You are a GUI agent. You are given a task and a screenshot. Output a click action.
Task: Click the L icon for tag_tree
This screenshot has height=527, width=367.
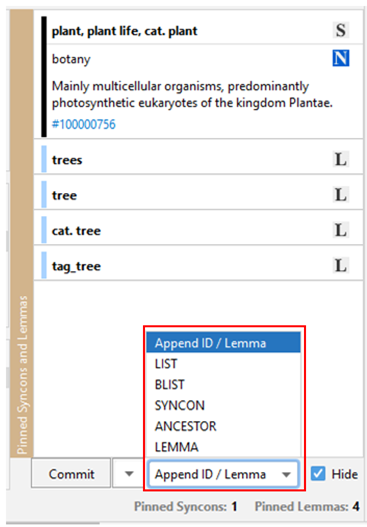tap(340, 266)
